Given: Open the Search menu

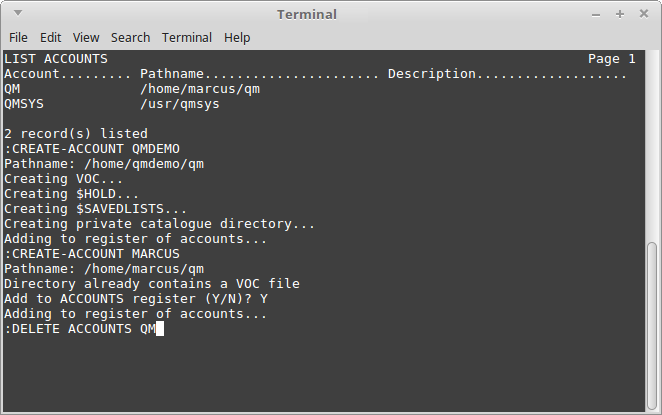Looking at the screenshot, I should (x=130, y=38).
